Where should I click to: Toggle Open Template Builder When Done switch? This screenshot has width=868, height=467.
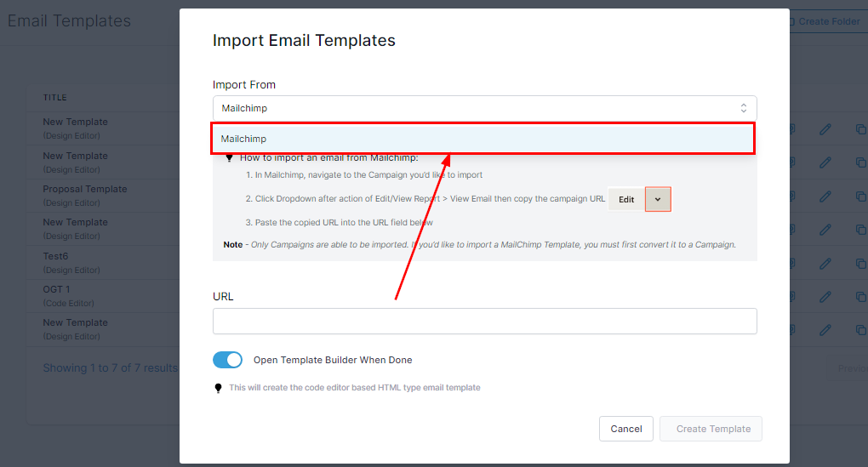pyautogui.click(x=227, y=360)
